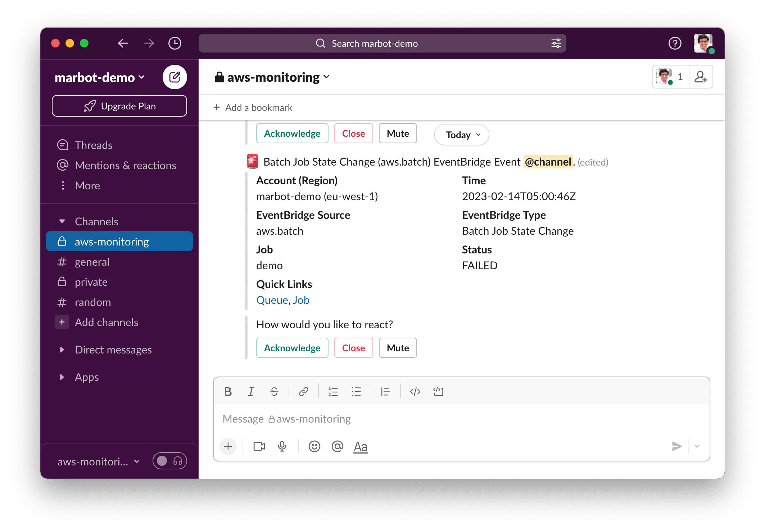Click the message input field

click(x=396, y=419)
